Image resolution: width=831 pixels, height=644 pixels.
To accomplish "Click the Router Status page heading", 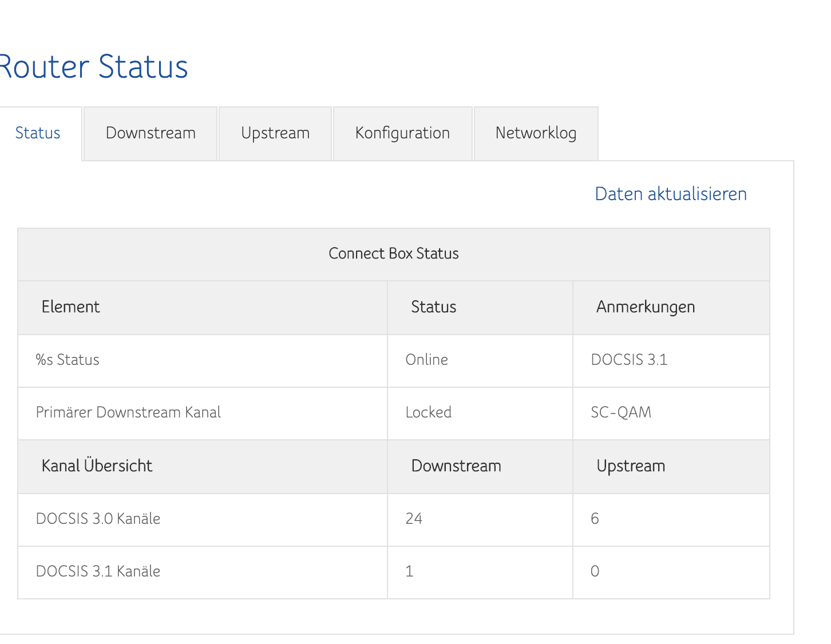I will coord(94,66).
